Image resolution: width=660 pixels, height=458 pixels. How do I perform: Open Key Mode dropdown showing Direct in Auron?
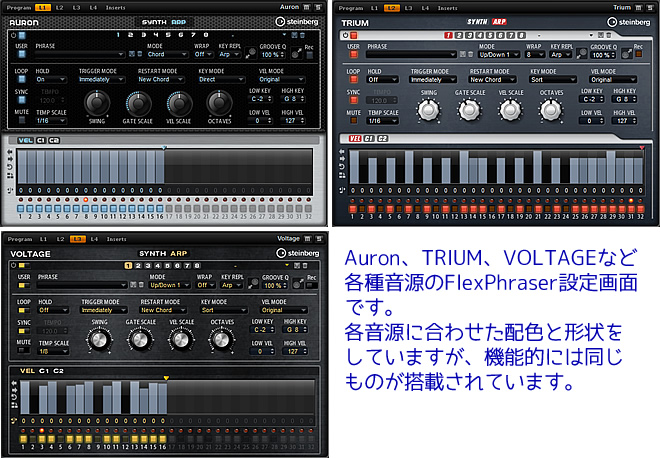pos(221,79)
